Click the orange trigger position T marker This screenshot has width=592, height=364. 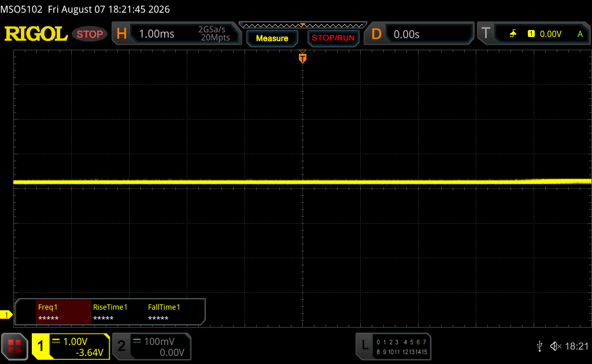pos(302,57)
